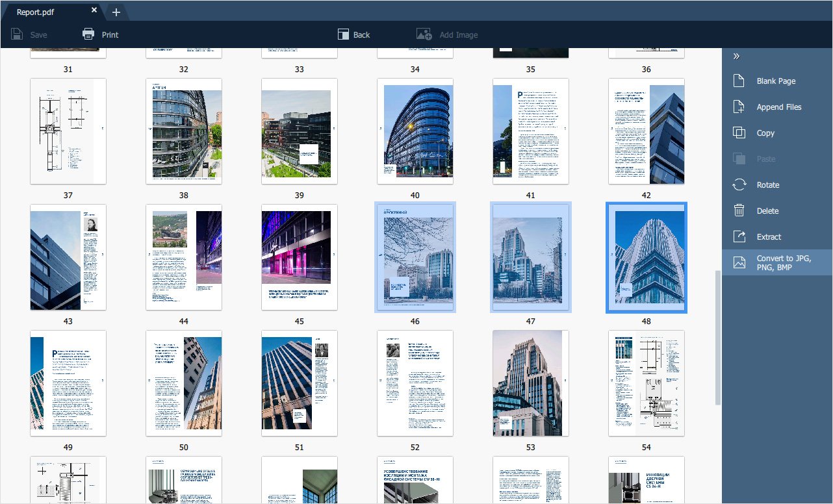Click the Save disk icon
The width and height of the screenshot is (833, 504).
pos(18,34)
